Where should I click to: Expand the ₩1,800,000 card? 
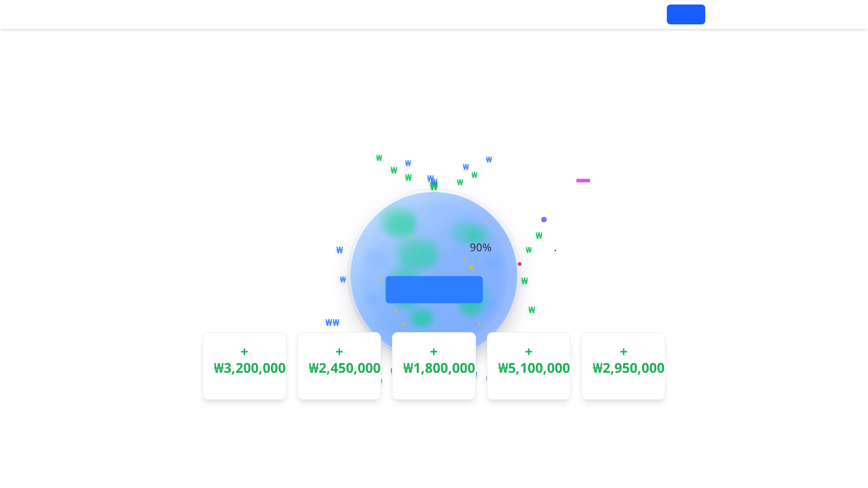(434, 352)
